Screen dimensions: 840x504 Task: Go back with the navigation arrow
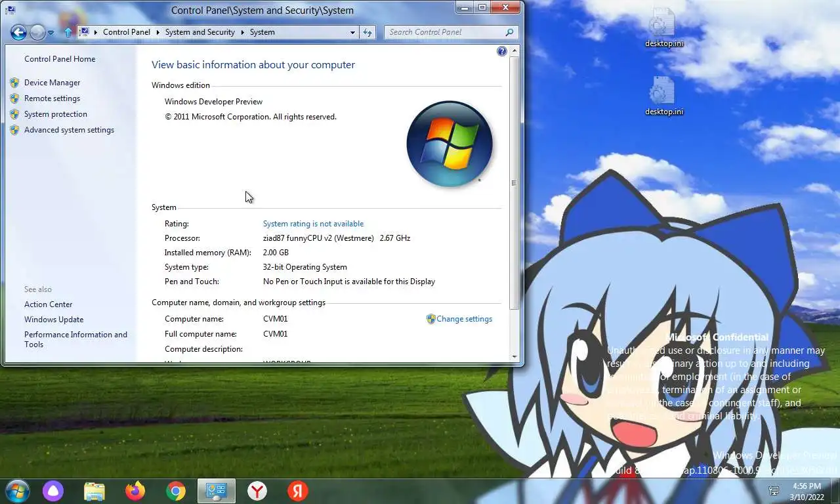click(18, 31)
